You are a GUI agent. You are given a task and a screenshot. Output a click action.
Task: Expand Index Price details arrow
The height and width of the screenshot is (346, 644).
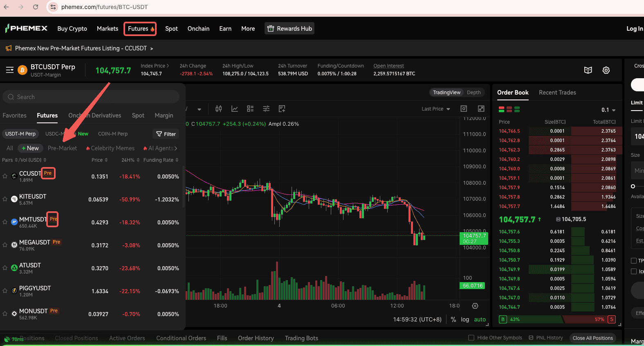click(x=168, y=66)
